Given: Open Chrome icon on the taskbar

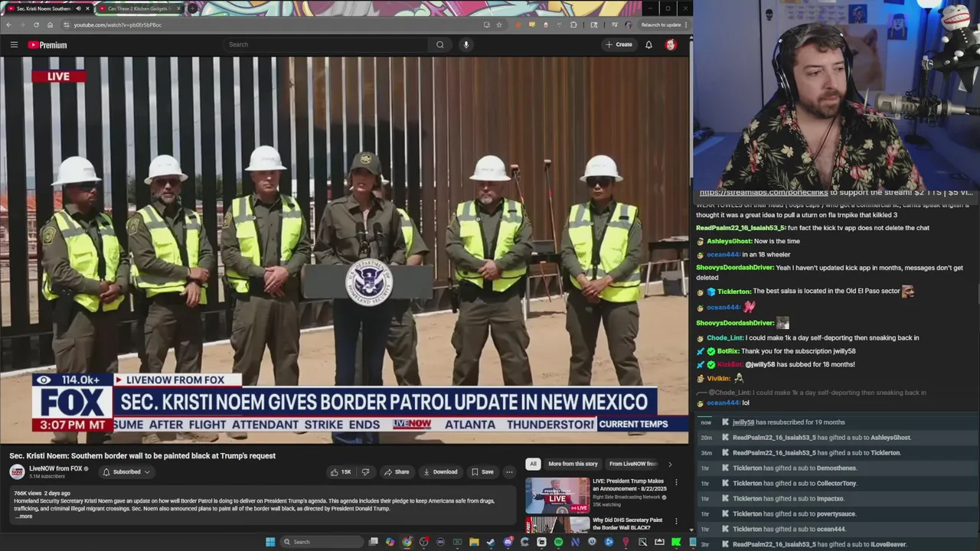Looking at the screenshot, I should [407, 542].
